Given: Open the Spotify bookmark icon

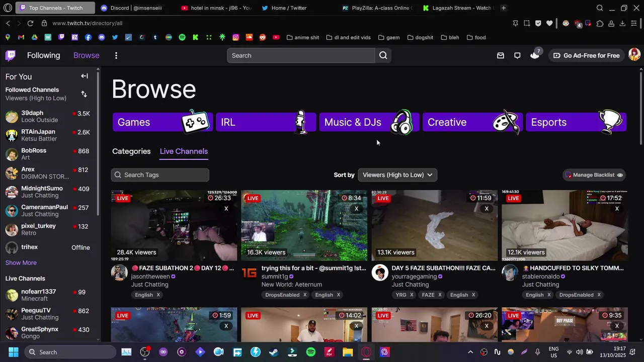Looking at the screenshot, I should (182, 37).
